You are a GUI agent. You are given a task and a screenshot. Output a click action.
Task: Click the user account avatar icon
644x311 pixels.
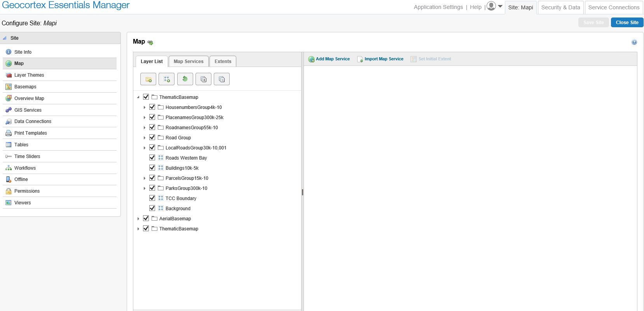click(491, 6)
